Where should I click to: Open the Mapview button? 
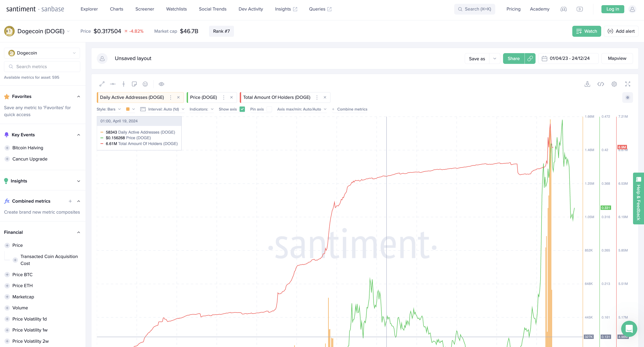click(x=617, y=59)
